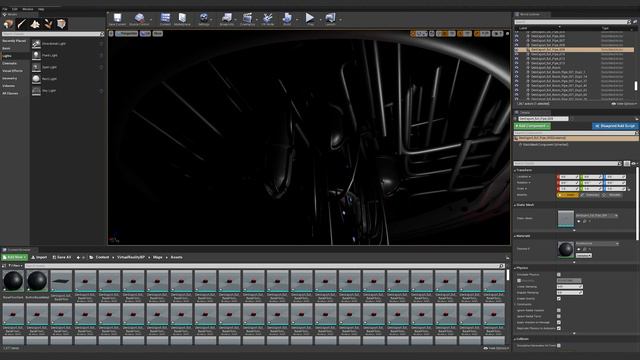Toggle Apply Impulse on Damage checkbox

click(x=559, y=322)
